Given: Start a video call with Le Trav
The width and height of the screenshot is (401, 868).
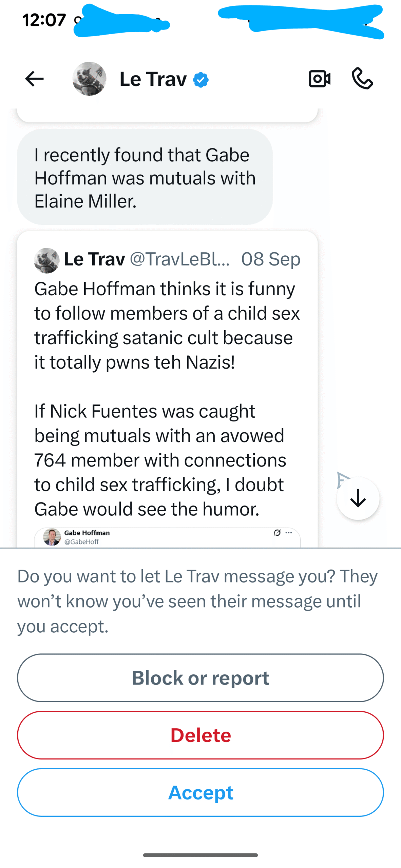Looking at the screenshot, I should [x=319, y=79].
